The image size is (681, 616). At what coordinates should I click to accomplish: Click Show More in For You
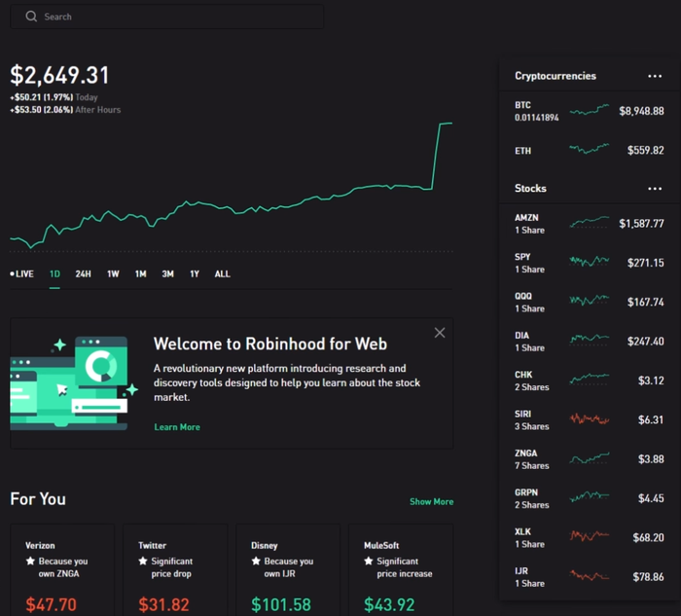[x=431, y=502]
